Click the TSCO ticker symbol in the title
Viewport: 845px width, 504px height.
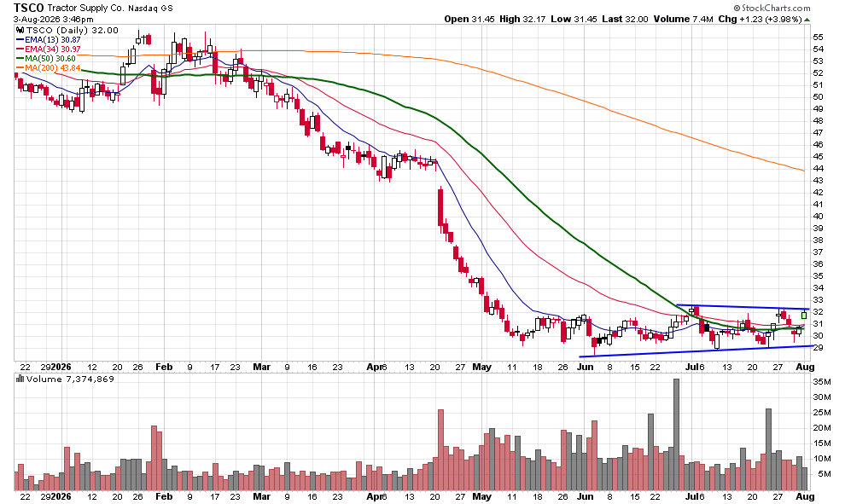[x=28, y=8]
